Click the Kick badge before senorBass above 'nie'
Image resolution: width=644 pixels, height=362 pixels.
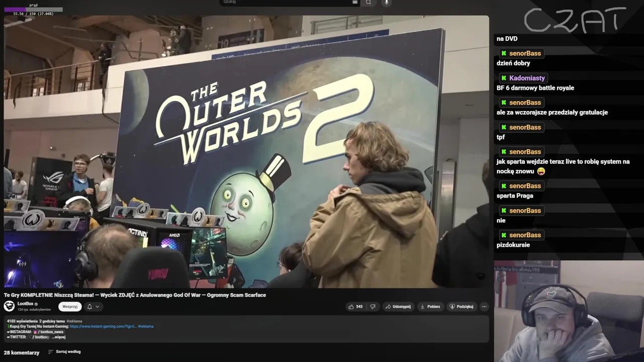coord(504,211)
